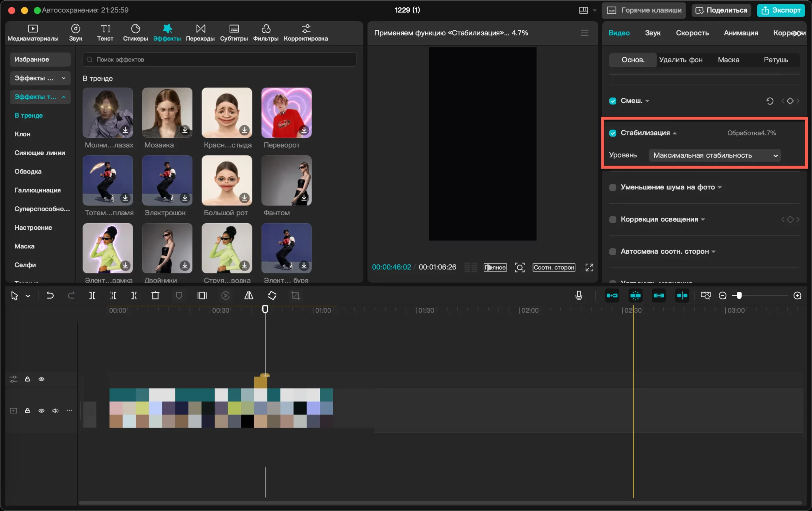
Task: Toggle the preview axis snapping icon
Action: pos(682,296)
